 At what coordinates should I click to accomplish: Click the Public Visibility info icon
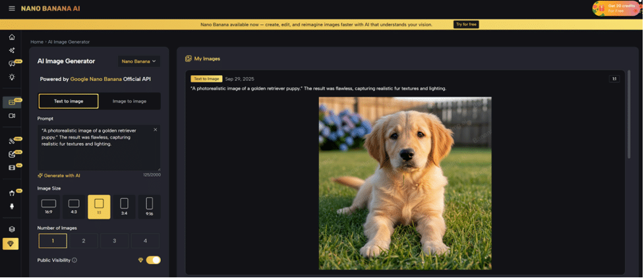click(74, 260)
